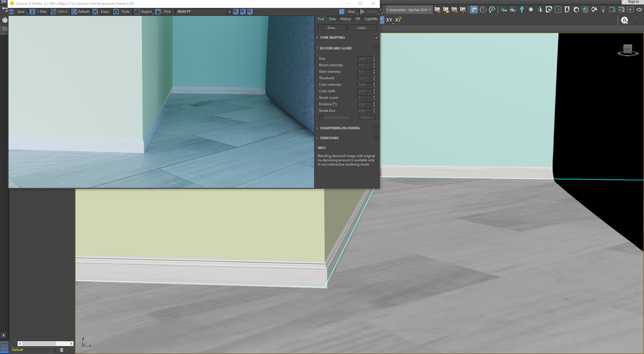Click the left arrow of horizontal scrollbar
644x354 pixels.
pos(20,343)
